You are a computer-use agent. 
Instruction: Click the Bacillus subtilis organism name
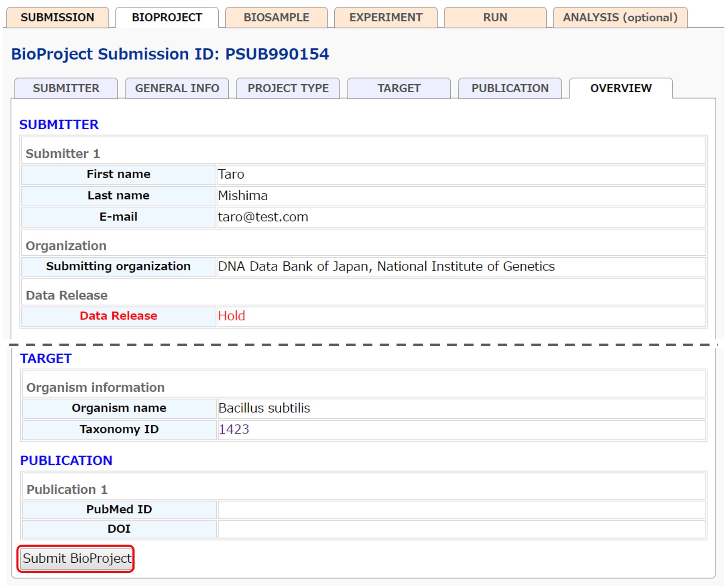264,408
